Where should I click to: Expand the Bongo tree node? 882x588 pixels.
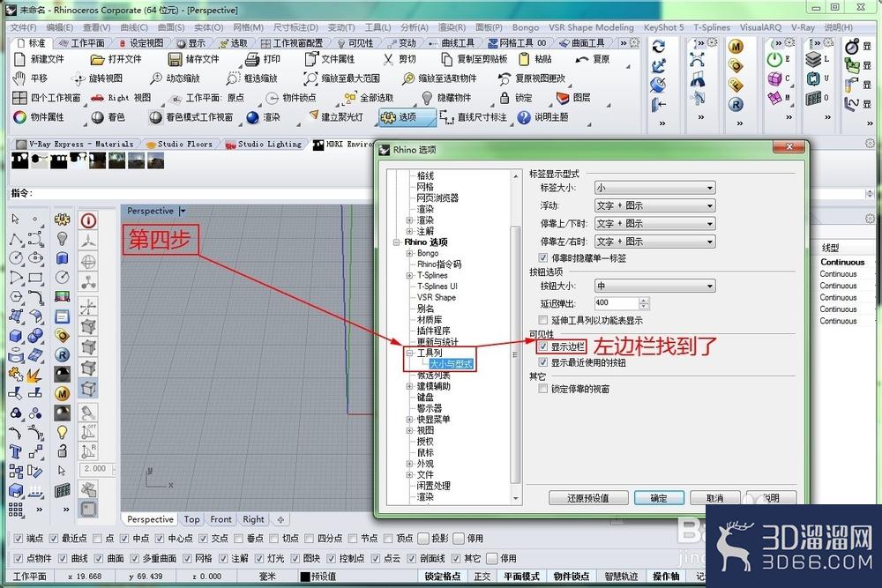[x=409, y=254]
